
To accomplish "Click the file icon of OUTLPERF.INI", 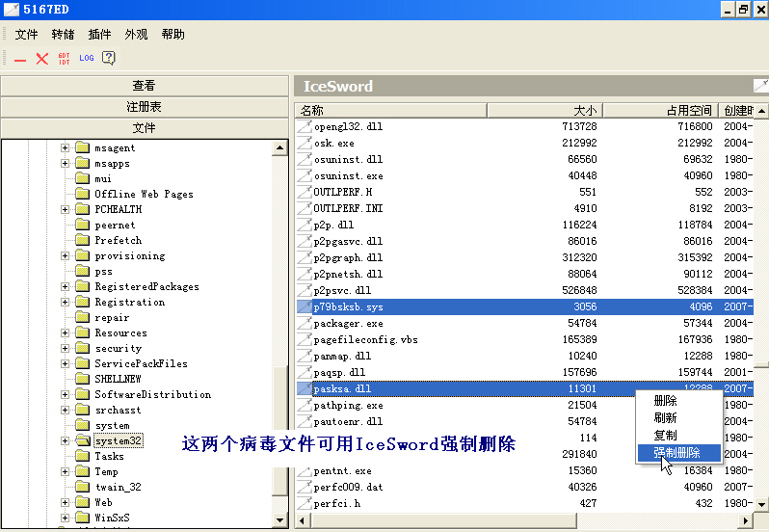I will (x=305, y=208).
